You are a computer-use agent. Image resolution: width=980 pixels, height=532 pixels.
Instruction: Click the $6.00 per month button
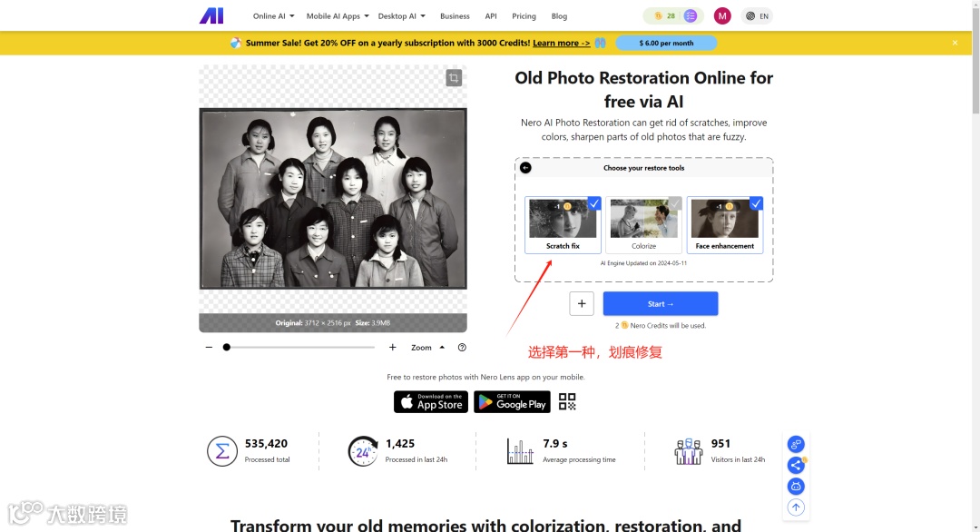point(666,44)
